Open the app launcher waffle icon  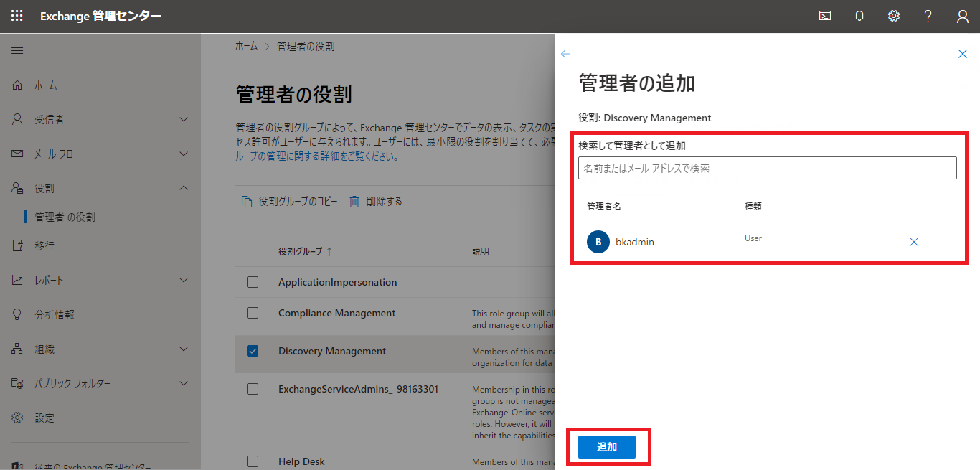pos(17,16)
